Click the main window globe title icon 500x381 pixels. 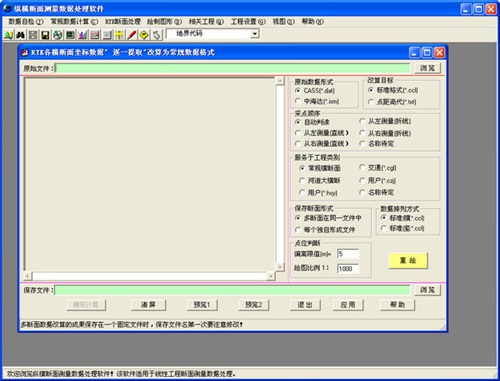[x=7, y=8]
